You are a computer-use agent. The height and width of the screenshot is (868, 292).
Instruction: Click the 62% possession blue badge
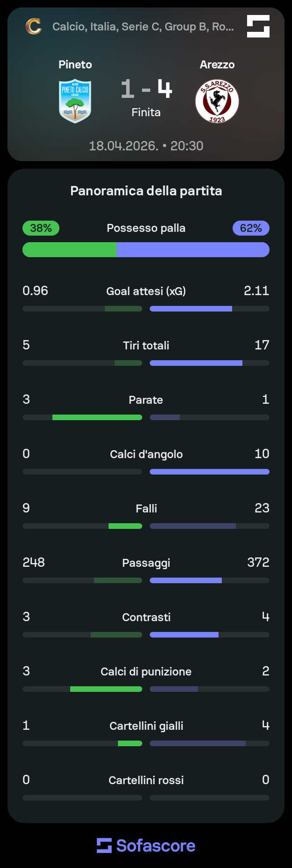251,228
